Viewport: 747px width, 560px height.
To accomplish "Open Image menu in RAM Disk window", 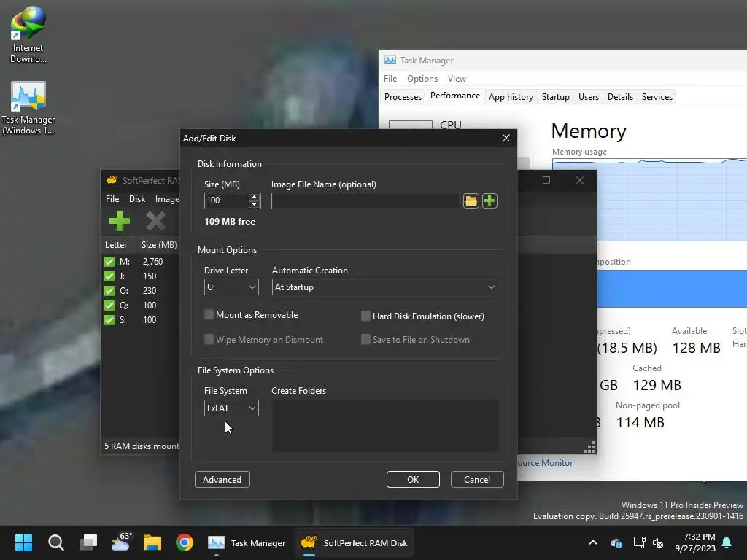I will [x=167, y=199].
